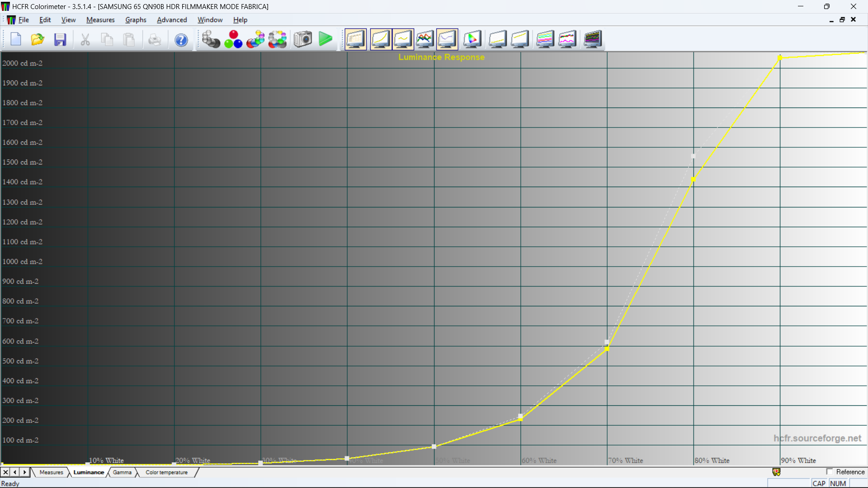Screen dimensions: 868x488
Task: Click the 80% White measured luminance point
Action: [x=693, y=179]
